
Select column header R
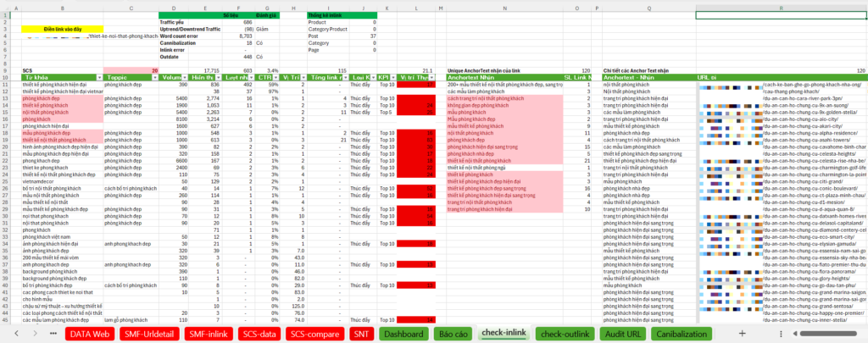pyautogui.click(x=781, y=8)
